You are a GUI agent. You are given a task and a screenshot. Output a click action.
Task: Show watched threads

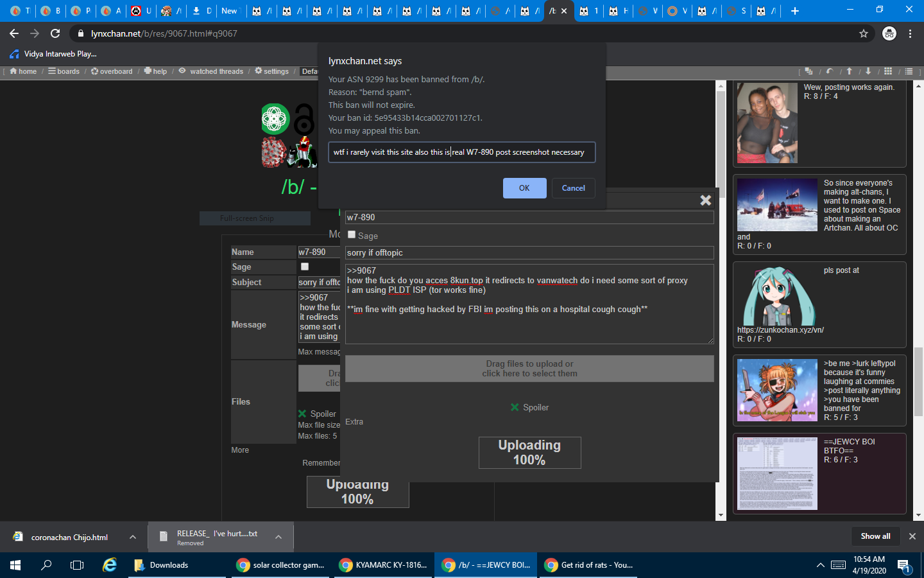tap(211, 71)
